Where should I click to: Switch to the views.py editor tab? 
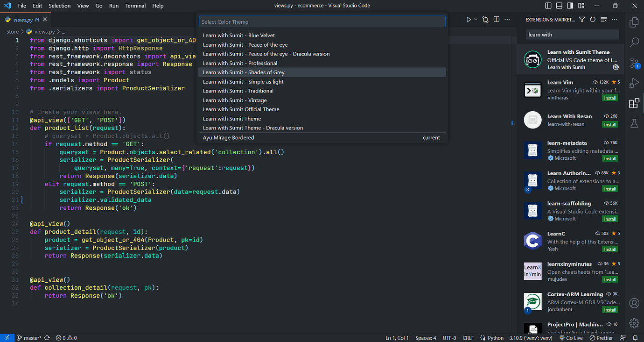[24, 20]
